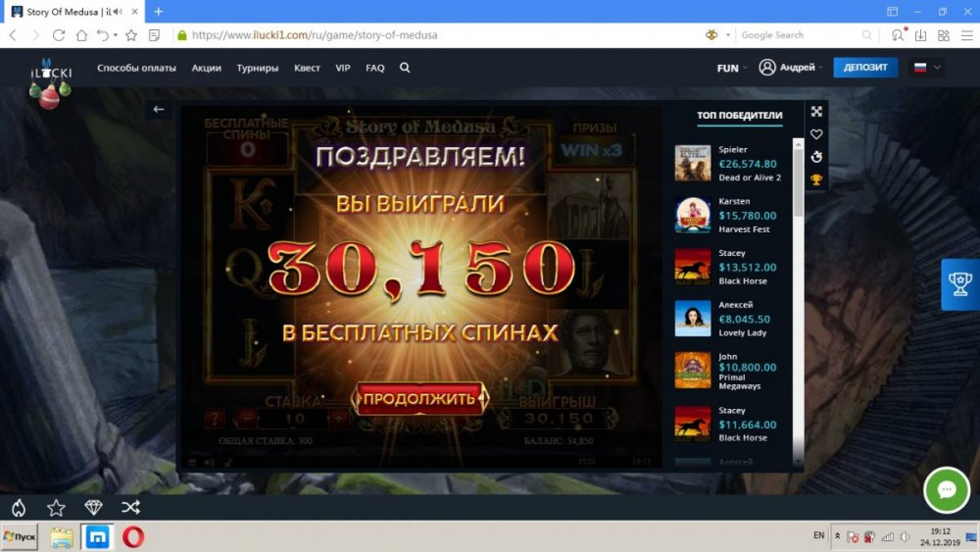This screenshot has height=552, width=980.
Task: Open the browser extensions grid icon
Action: [944, 35]
